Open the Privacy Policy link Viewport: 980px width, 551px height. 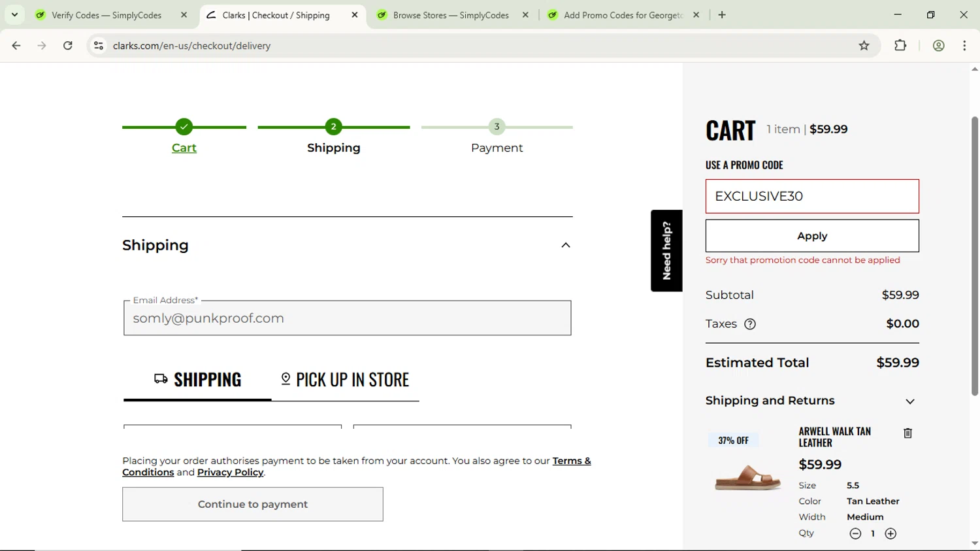click(x=231, y=473)
